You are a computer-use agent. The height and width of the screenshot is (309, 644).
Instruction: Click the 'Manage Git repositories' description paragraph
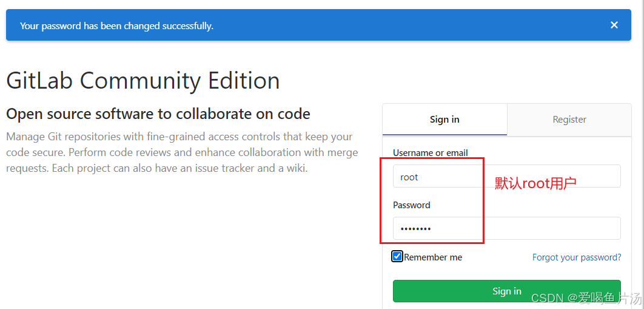click(182, 152)
